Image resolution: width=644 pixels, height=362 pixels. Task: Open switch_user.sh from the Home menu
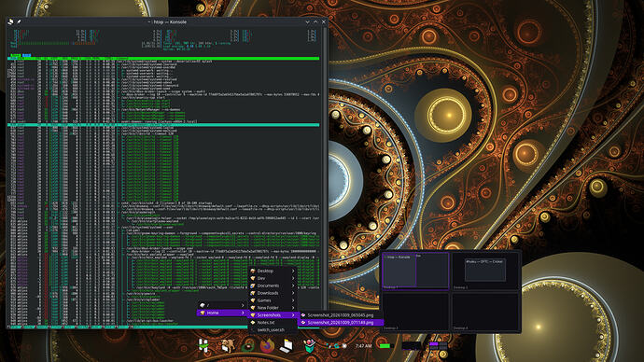[273, 330]
